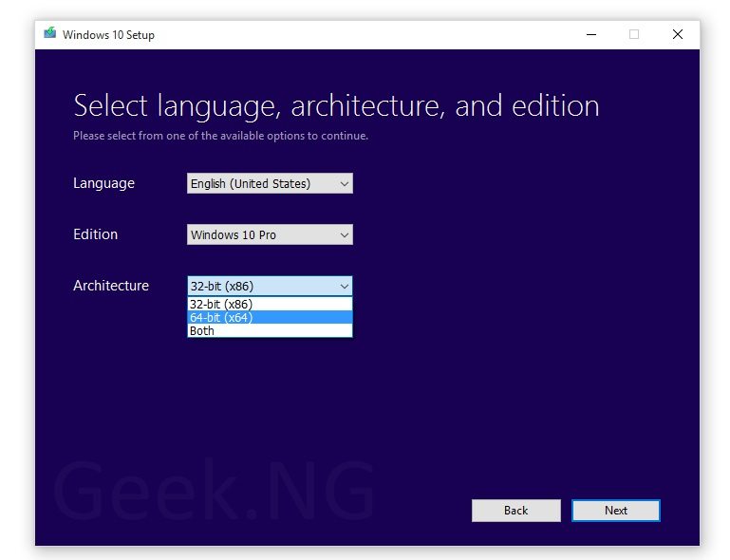The height and width of the screenshot is (560, 730).
Task: Open the Edition dropdown
Action: (x=270, y=234)
